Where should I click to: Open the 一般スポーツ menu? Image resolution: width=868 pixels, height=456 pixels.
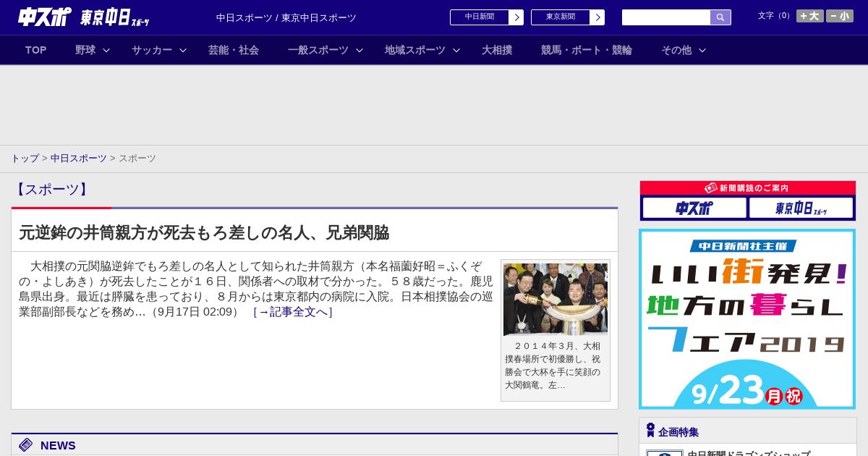(318, 50)
